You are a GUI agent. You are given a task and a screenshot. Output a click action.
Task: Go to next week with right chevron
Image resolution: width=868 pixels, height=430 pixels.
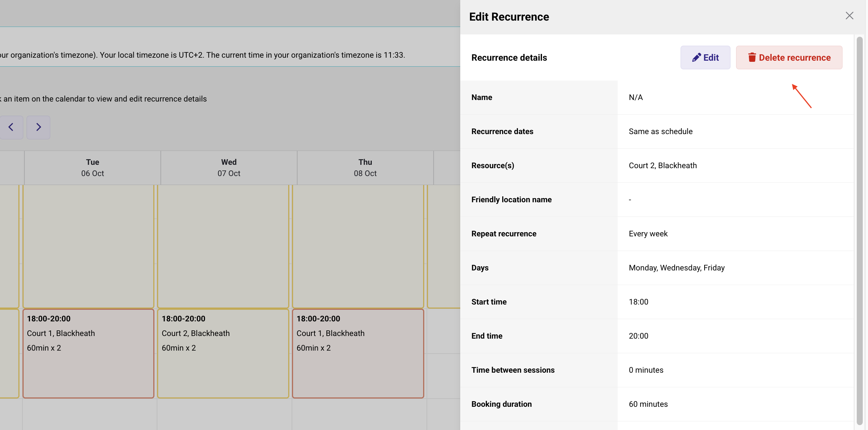pyautogui.click(x=38, y=127)
